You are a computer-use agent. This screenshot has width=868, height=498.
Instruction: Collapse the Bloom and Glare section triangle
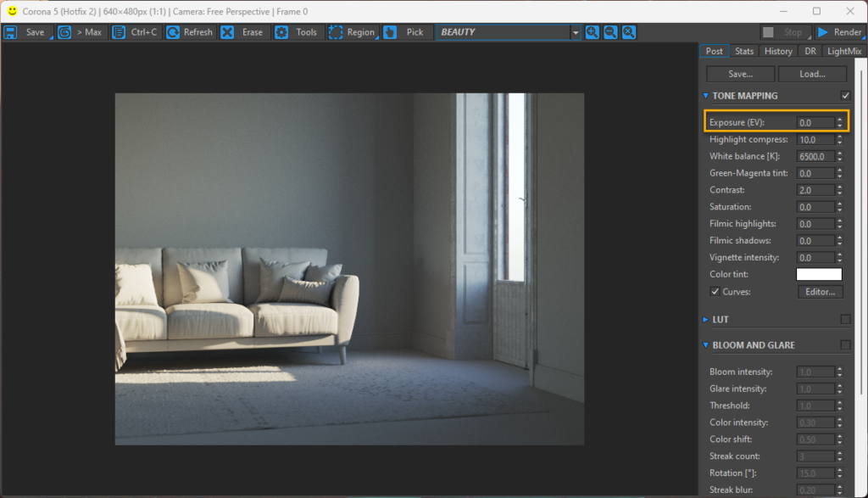(706, 344)
